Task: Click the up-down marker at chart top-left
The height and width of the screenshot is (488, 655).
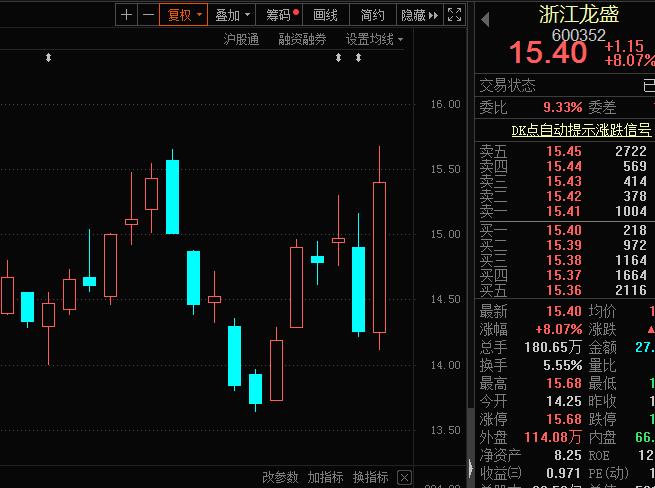Action: click(48, 58)
